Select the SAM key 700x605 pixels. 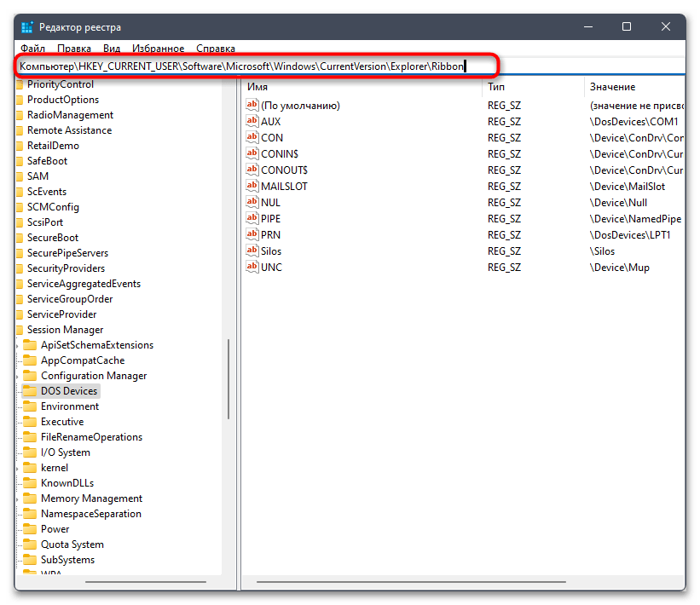[38, 176]
